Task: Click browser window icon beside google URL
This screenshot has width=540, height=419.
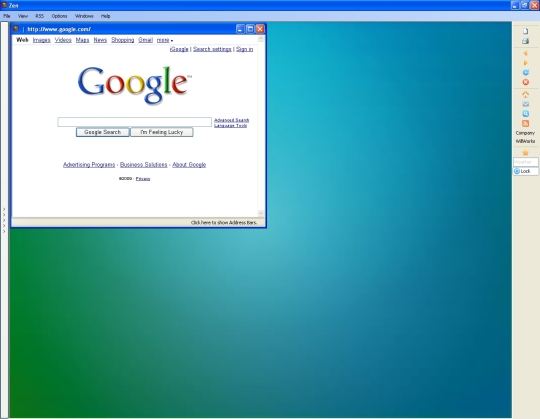Action: coord(16,29)
